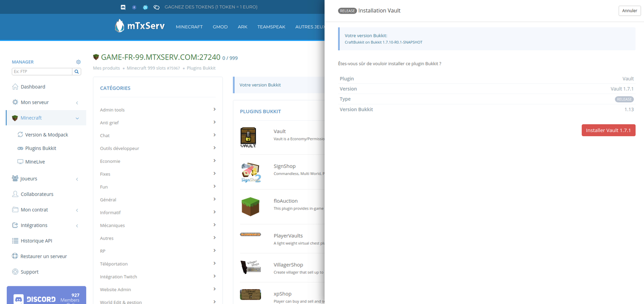This screenshot has width=644, height=304.
Task: Open the Facebook icon in the top bar
Action: 134,7
